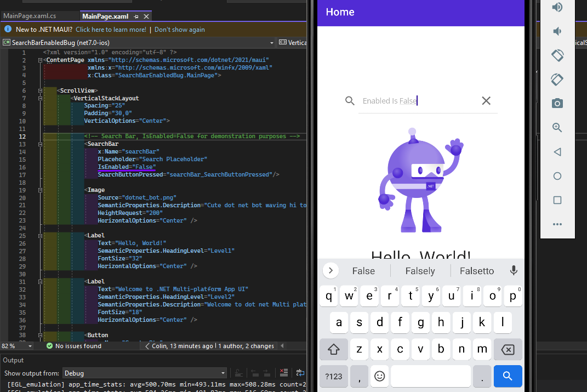
Task: Choose keyboard suggestion 'Falsetto'
Action: [477, 271]
